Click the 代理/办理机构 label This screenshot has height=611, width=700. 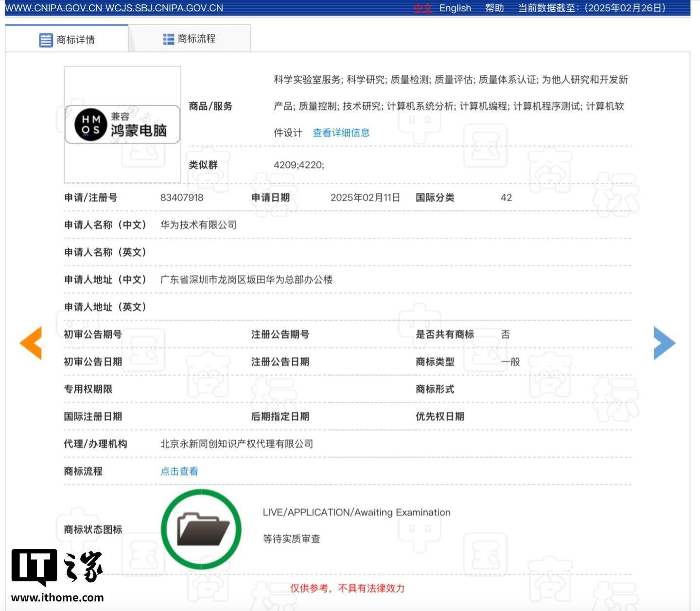point(96,444)
